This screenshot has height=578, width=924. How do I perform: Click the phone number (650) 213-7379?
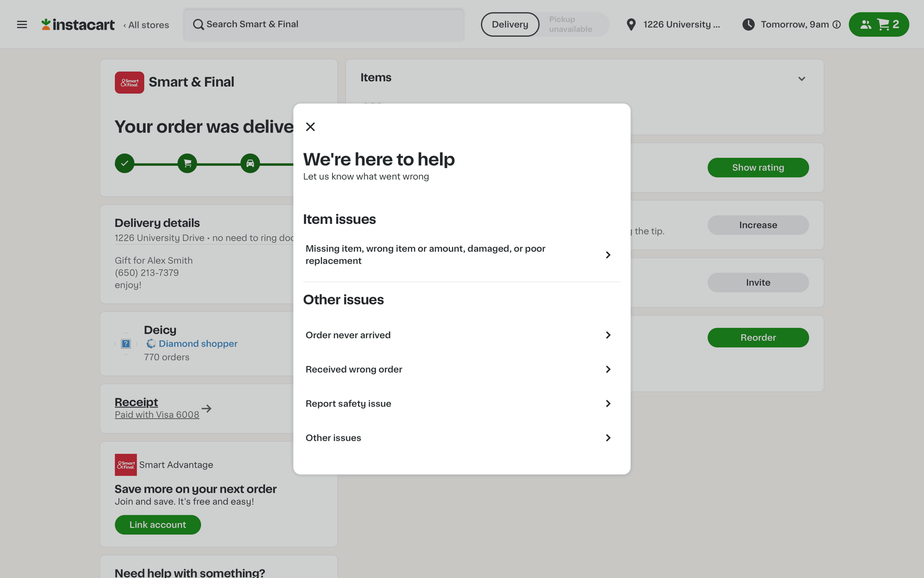click(147, 273)
